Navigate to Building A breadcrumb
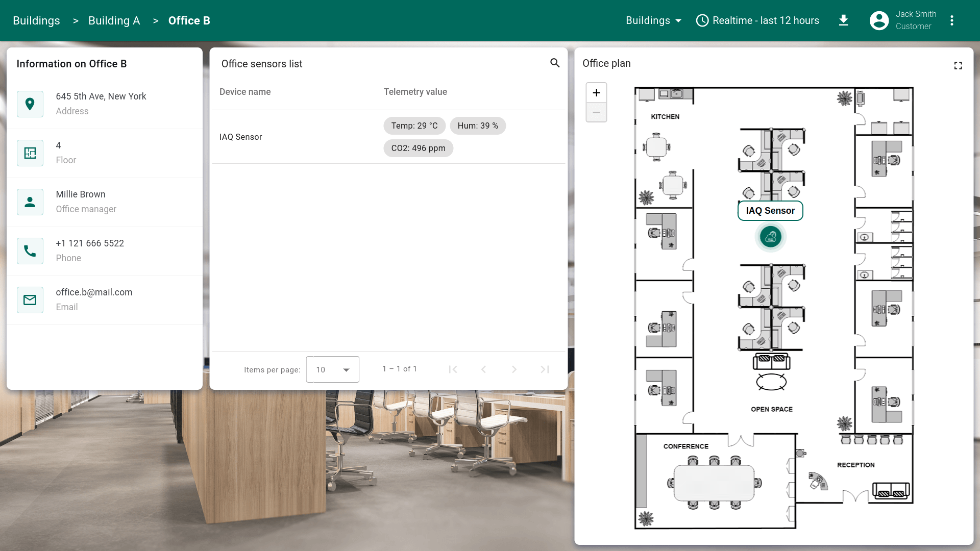Viewport: 980px width, 551px height. click(114, 20)
